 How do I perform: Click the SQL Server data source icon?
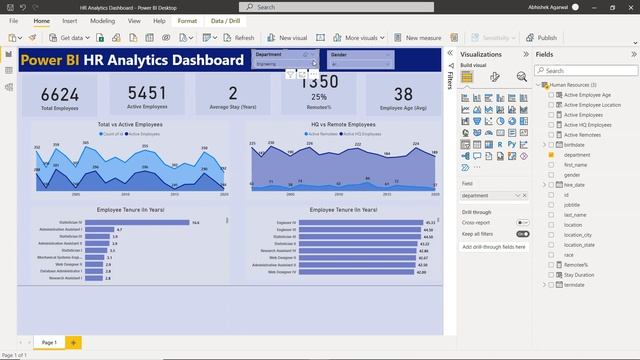coord(133,38)
